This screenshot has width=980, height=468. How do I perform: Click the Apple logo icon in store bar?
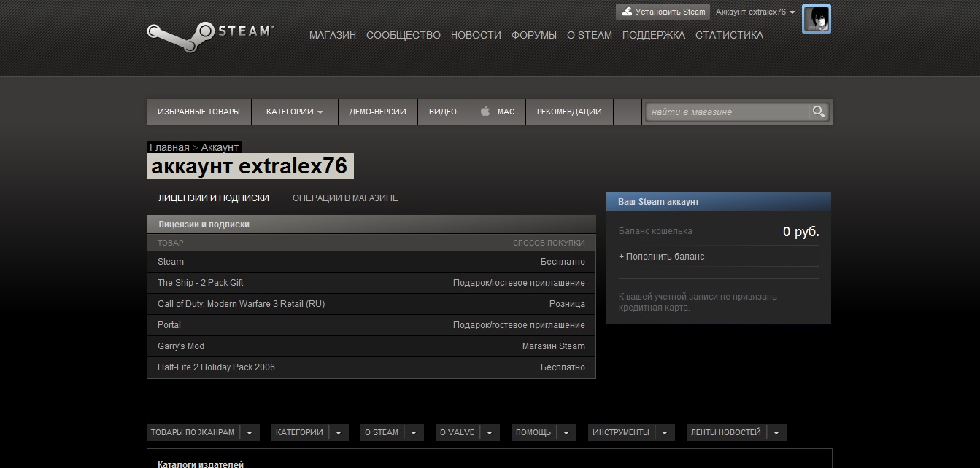[485, 112]
